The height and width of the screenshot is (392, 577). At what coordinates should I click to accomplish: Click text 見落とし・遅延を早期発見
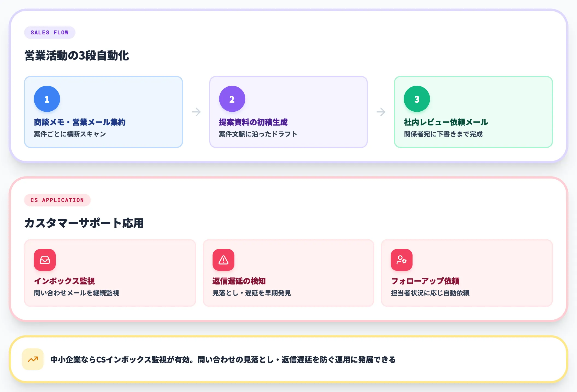[252, 293]
